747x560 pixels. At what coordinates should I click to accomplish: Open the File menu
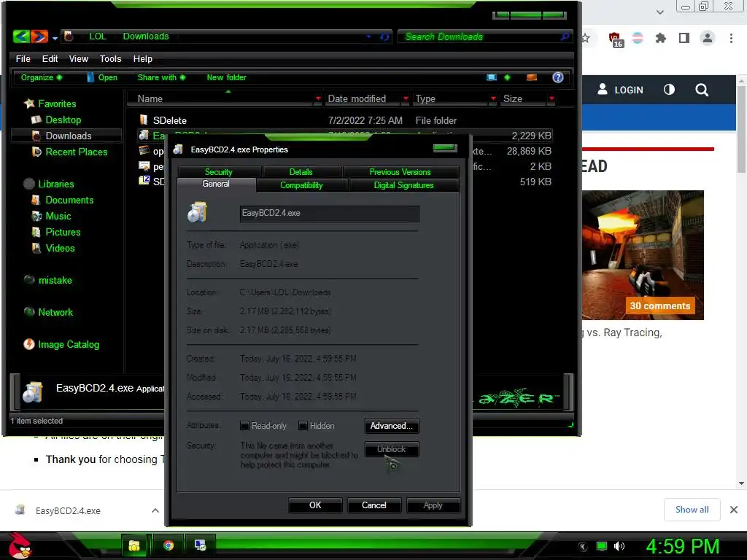[23, 58]
